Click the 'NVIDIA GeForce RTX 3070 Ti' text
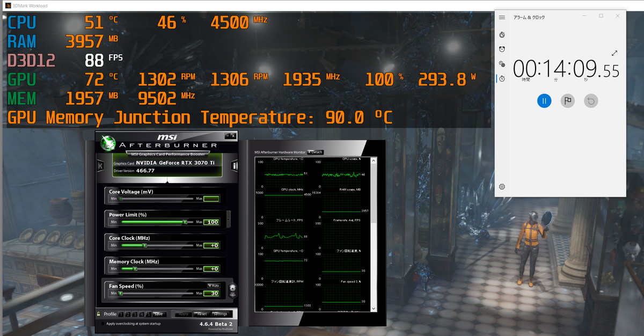 pyautogui.click(x=175, y=163)
